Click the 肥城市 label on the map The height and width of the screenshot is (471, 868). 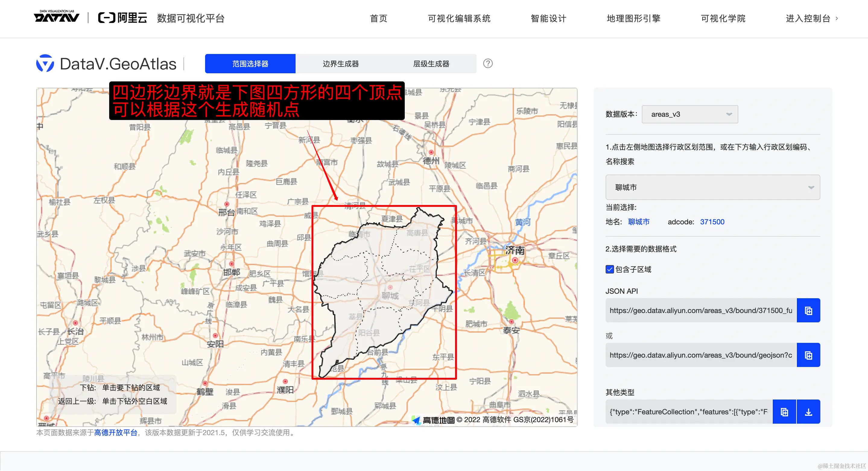tap(476, 324)
